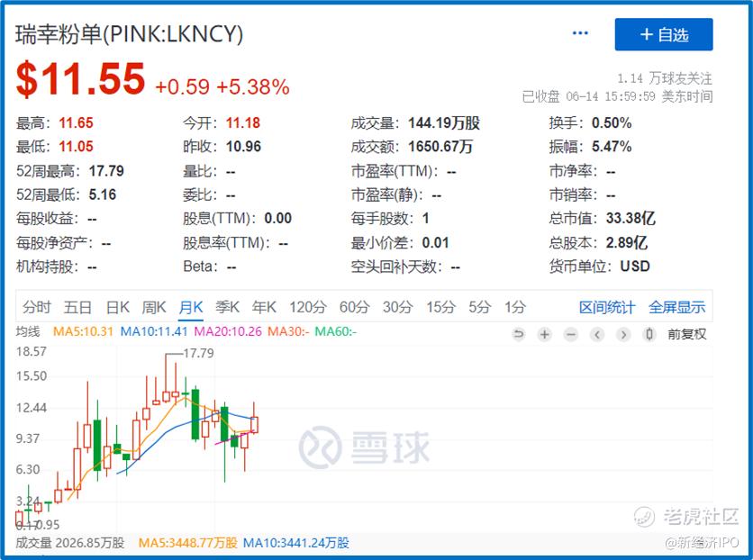Click the chart reset/undo arrow icon
The width and height of the screenshot is (753, 560).
(519, 334)
